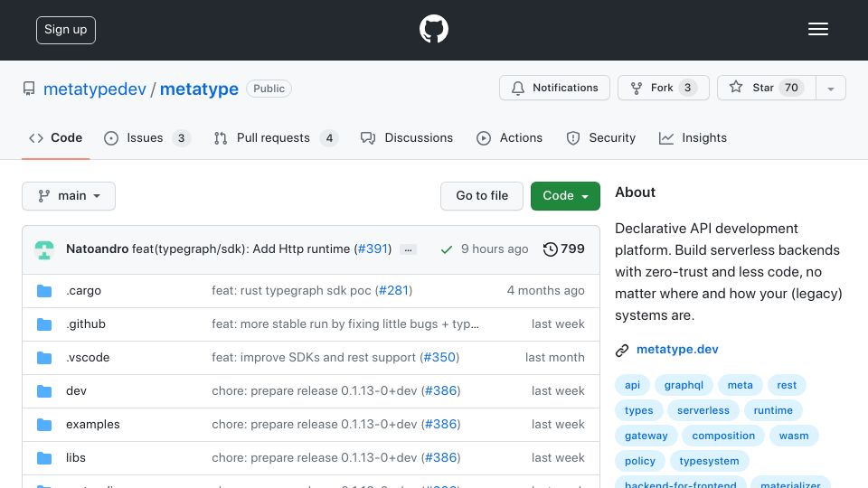Screen dimensions: 868x488
Task: Switch to the Code tab
Action: click(x=56, y=137)
